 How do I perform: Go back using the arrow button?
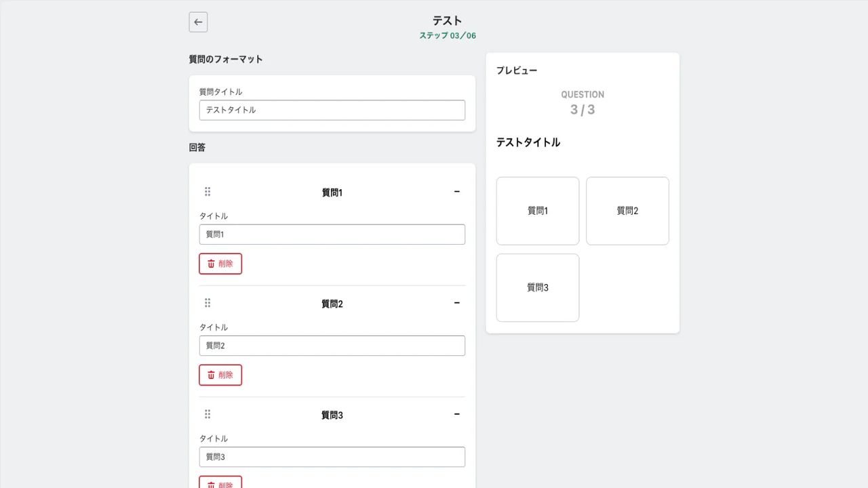[198, 22]
